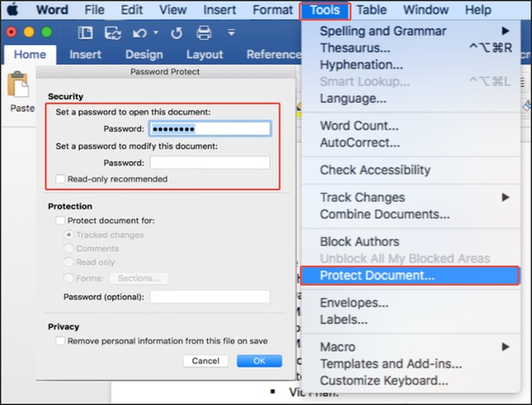Image resolution: width=532 pixels, height=405 pixels.
Task: Click the sidebar/navigation pane toolbar icon
Action: tap(85, 33)
